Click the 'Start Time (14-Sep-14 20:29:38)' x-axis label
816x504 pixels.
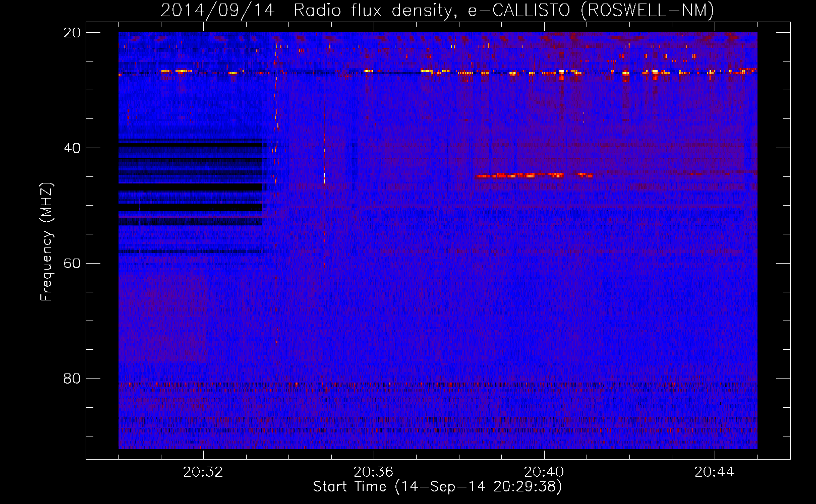(x=437, y=486)
